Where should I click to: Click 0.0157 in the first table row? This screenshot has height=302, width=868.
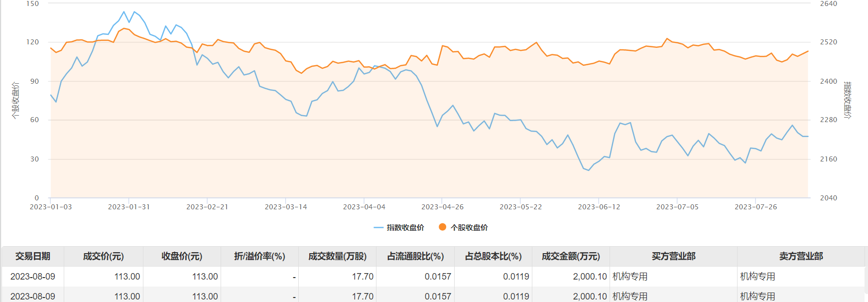pos(438,277)
